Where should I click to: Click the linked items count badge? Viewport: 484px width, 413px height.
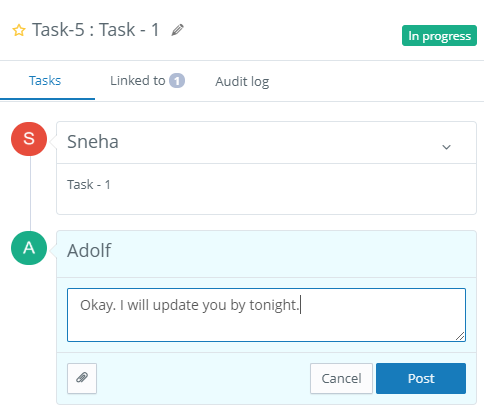tap(177, 81)
